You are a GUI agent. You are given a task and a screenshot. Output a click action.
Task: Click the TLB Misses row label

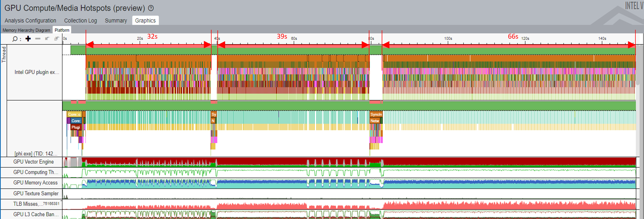(x=36, y=204)
